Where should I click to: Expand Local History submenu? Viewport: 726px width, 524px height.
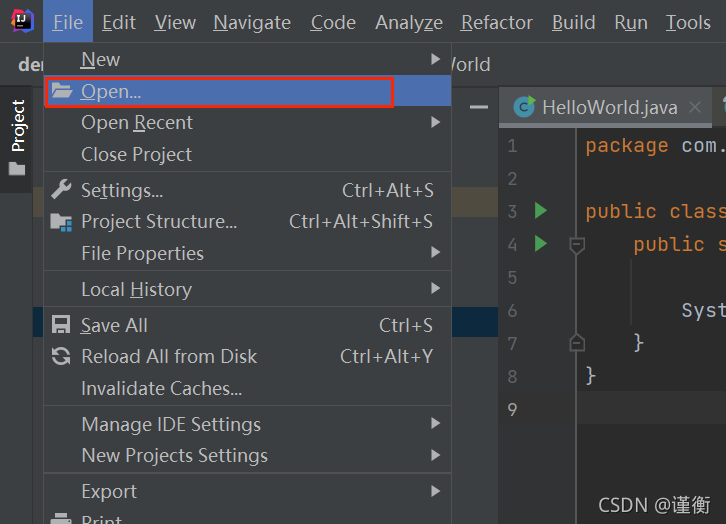tap(248, 289)
